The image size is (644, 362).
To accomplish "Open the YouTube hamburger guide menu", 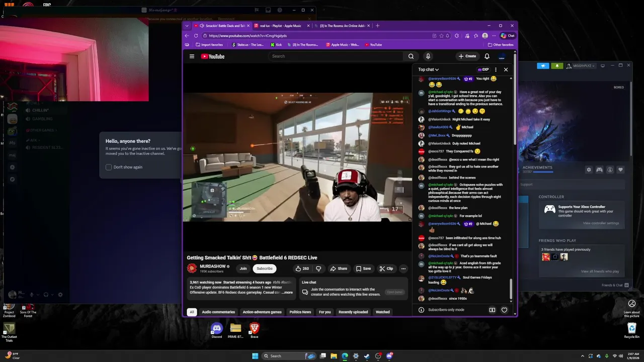I will tap(192, 56).
